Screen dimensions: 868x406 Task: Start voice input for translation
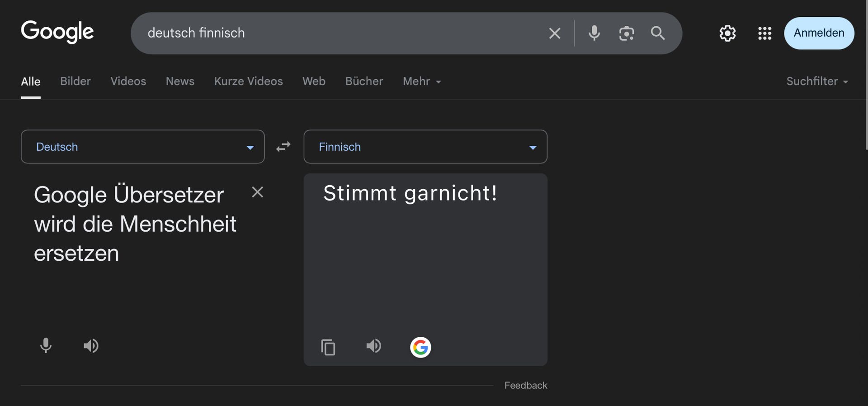[x=46, y=346]
